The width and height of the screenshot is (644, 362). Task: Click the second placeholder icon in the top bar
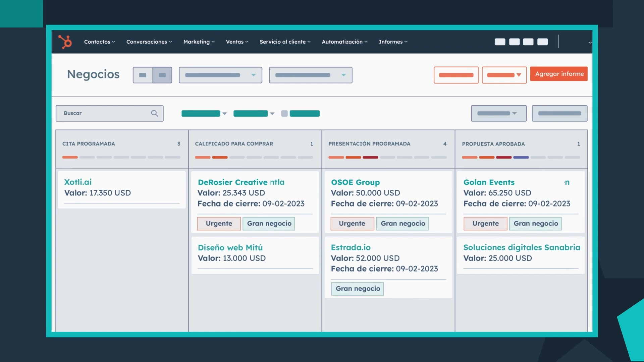(x=514, y=42)
